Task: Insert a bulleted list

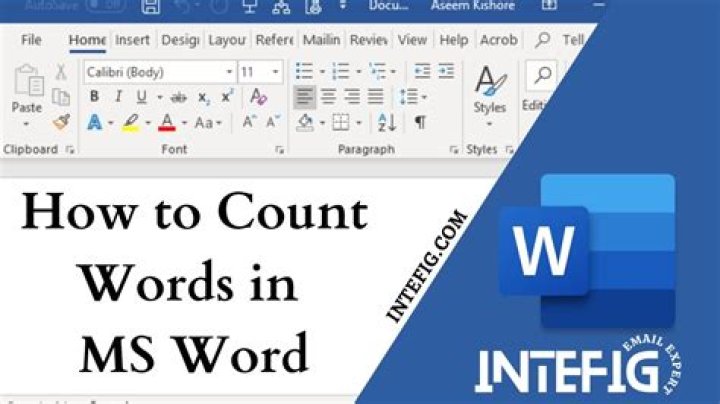Action: tap(304, 71)
